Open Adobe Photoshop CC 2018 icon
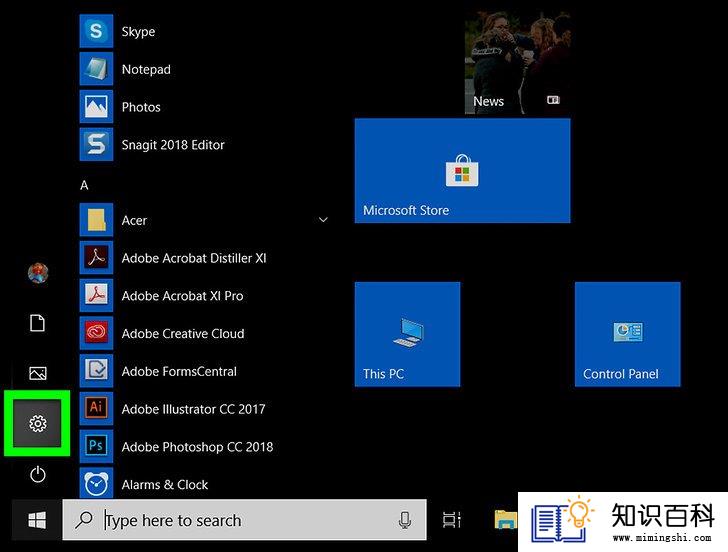The image size is (728, 552). (96, 446)
